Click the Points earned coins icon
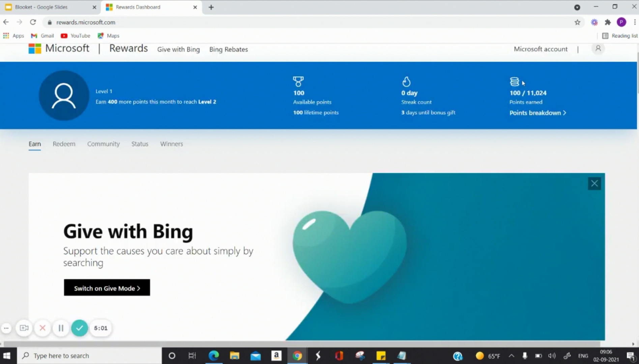This screenshot has width=639, height=364. click(x=514, y=82)
